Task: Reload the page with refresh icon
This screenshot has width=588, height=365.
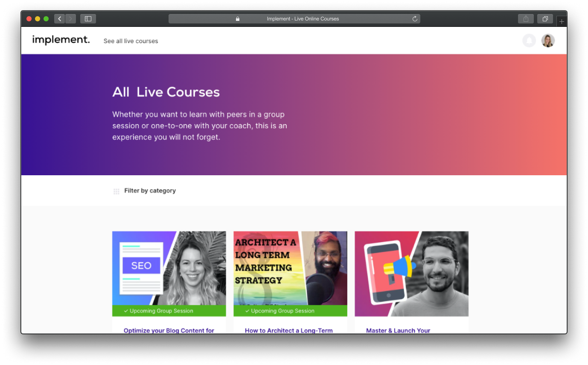Action: [415, 19]
